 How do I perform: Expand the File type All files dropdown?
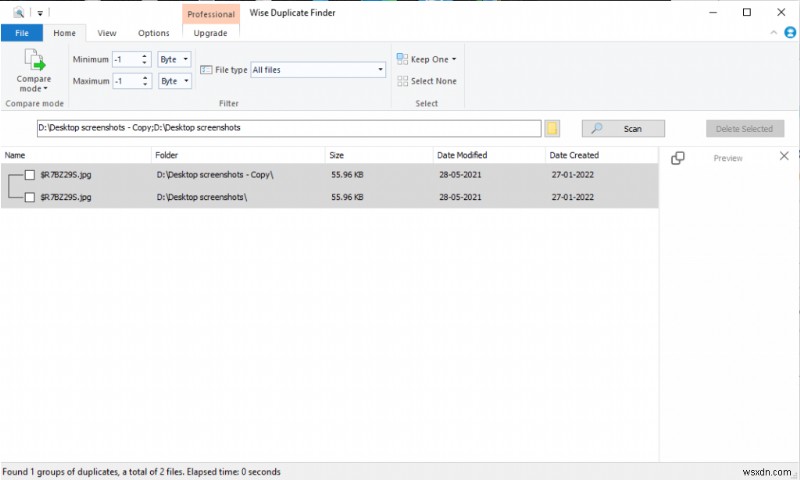pos(318,70)
